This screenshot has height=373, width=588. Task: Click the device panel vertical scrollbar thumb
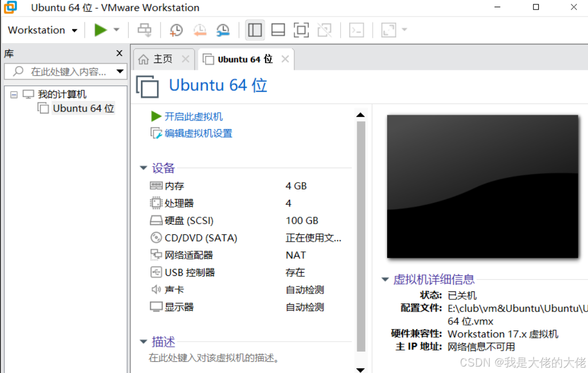(360, 236)
